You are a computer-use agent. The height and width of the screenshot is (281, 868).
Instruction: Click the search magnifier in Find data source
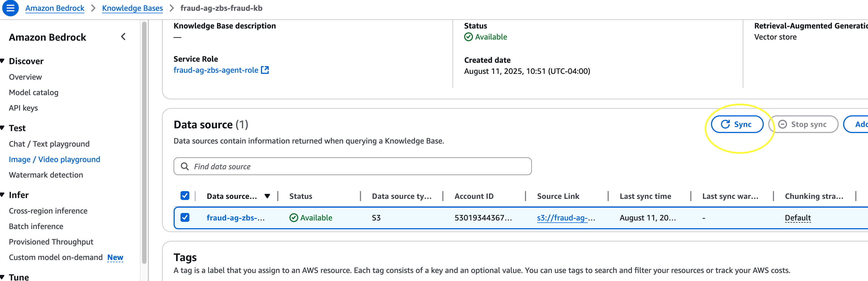coord(185,166)
